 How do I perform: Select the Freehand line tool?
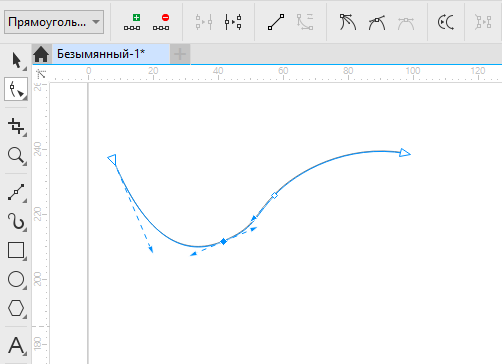(16, 192)
